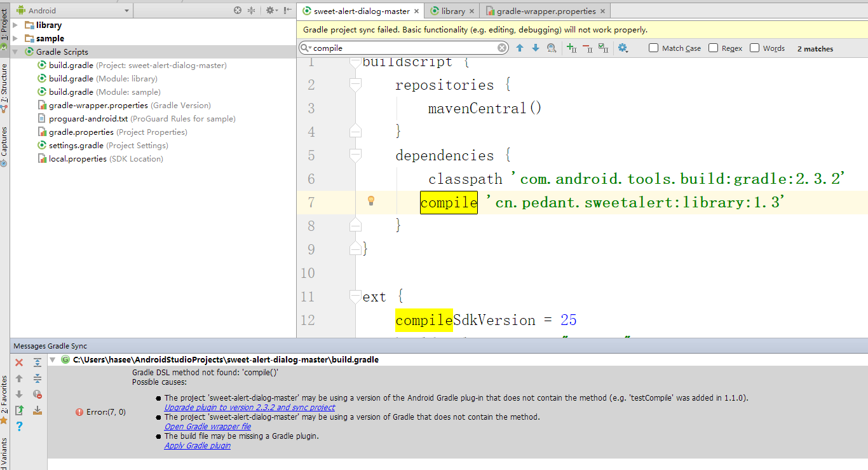Open the Captures side tab
Viewport: 868px width, 470px height.
click(4, 146)
